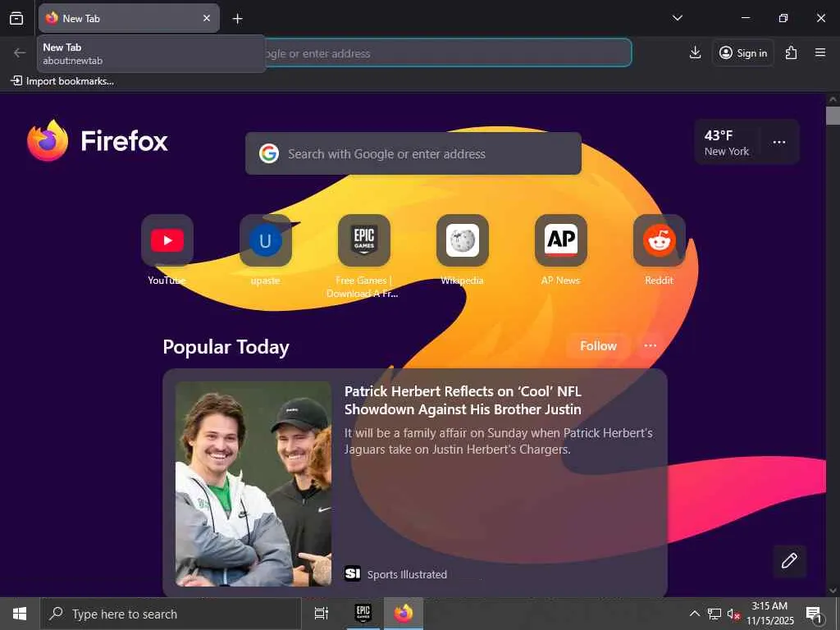Viewport: 840px width, 630px height.
Task: Open the customize pencil button
Action: [789, 561]
